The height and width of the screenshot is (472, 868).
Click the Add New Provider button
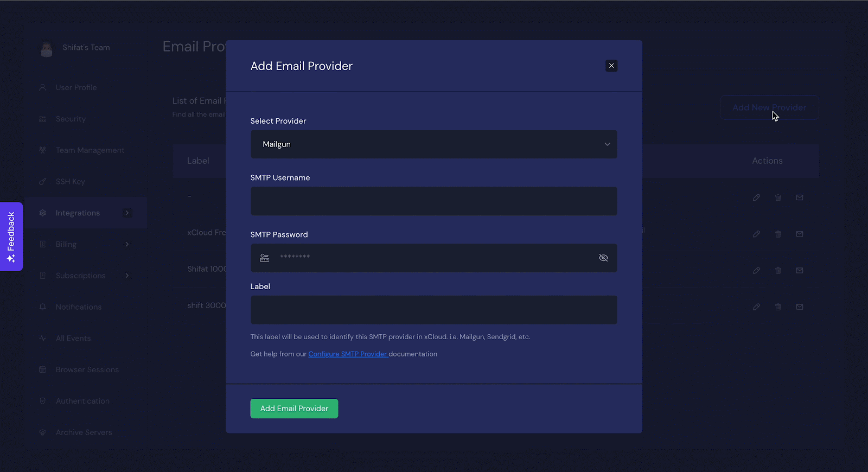[x=769, y=107]
